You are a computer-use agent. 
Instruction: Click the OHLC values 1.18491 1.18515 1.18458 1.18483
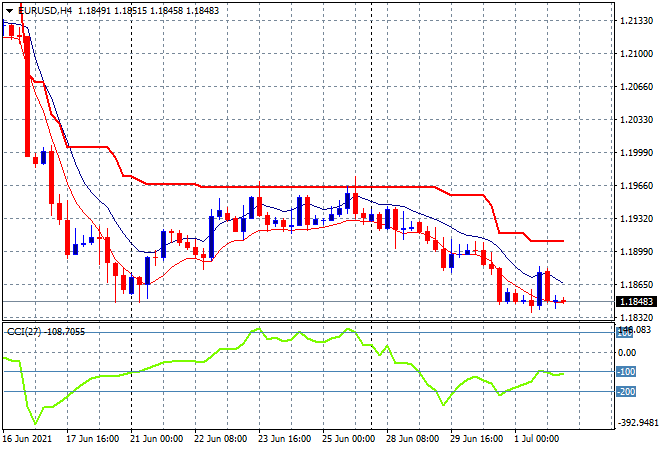click(x=149, y=11)
